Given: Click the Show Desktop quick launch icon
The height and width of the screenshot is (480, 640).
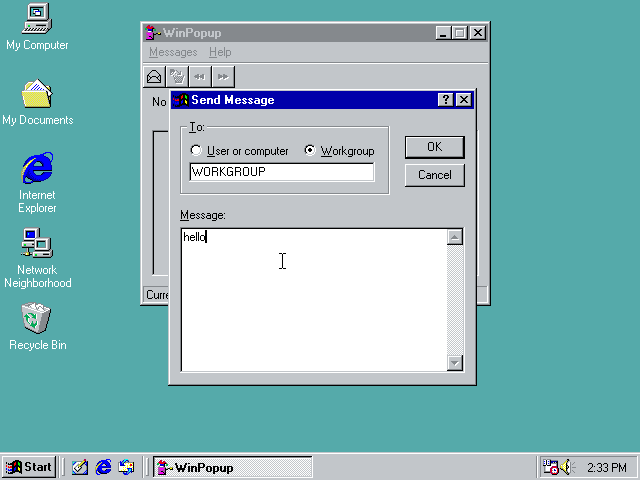Looking at the screenshot, I should (x=80, y=467).
